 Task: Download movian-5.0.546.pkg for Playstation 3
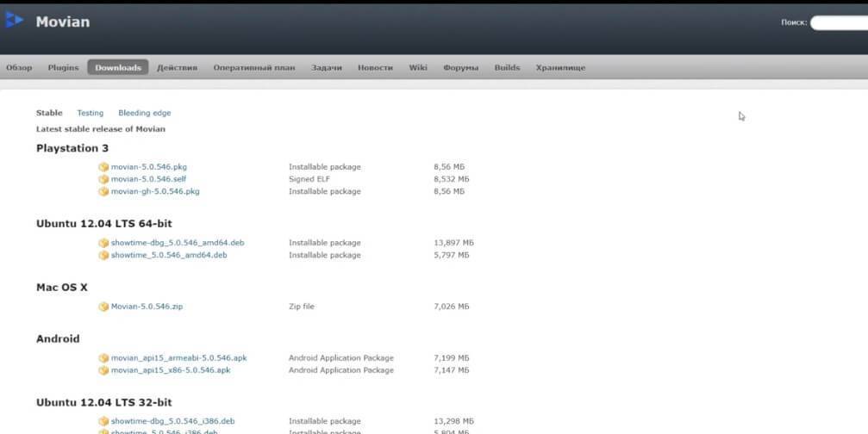(149, 167)
